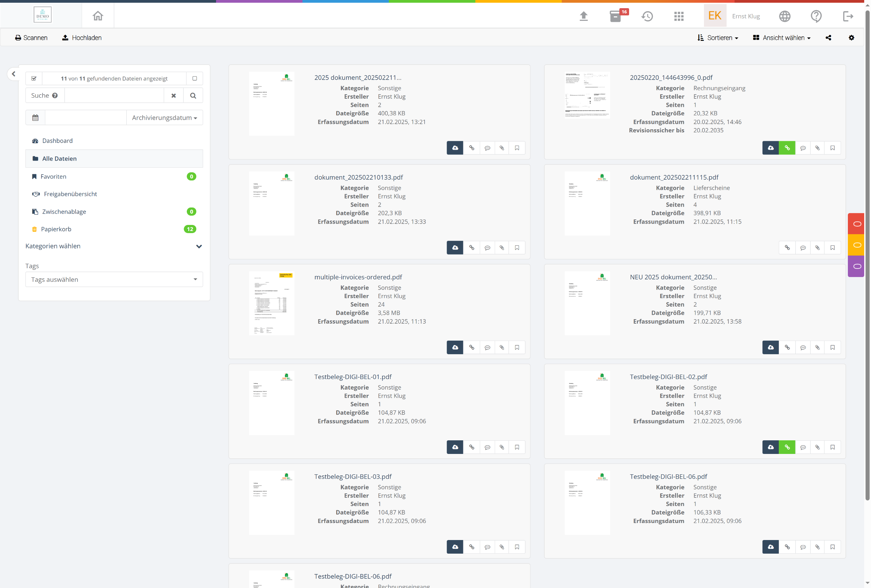Click the orange side tab marker
Viewport: 871px width, 588px height.
(856, 245)
